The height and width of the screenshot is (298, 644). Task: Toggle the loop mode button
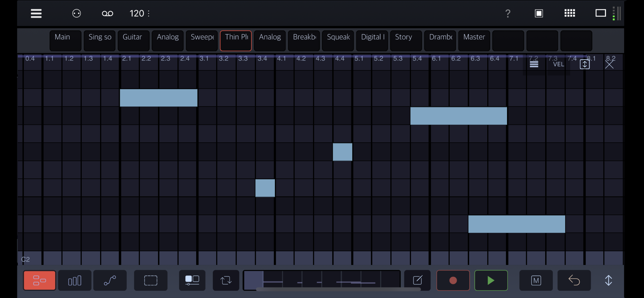tap(226, 280)
